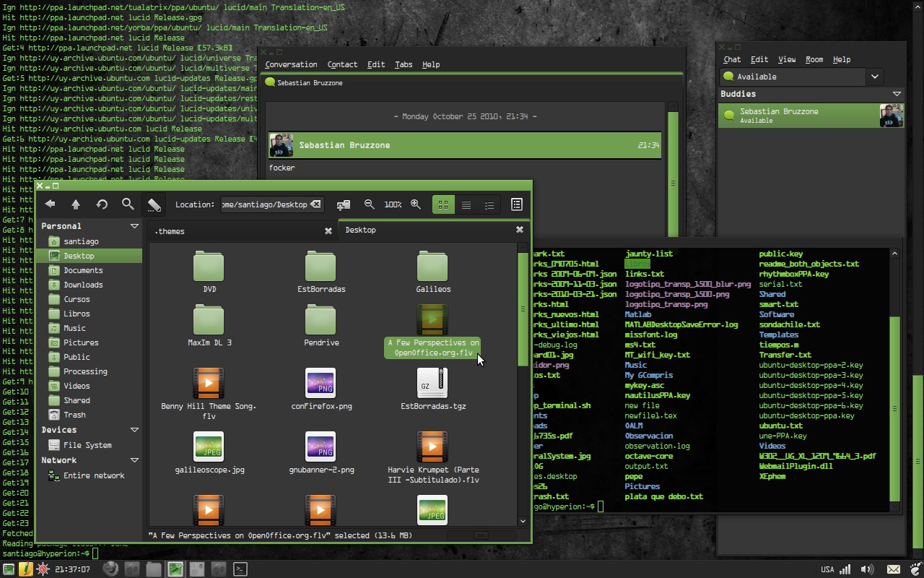The height and width of the screenshot is (578, 924).
Task: Open Videos folder in sidebar
Action: (x=89, y=386)
